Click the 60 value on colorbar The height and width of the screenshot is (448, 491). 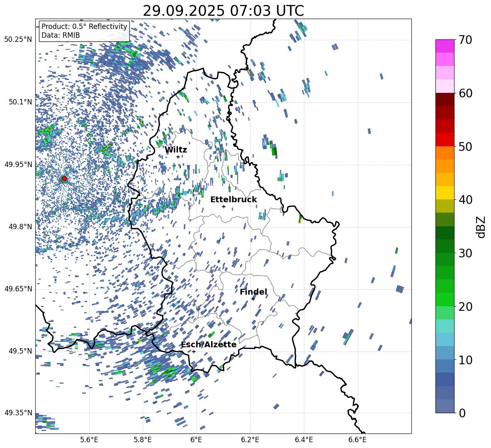coord(465,93)
